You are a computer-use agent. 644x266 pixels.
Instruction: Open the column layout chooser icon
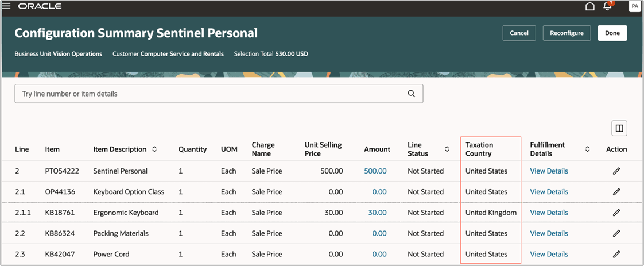coord(619,128)
